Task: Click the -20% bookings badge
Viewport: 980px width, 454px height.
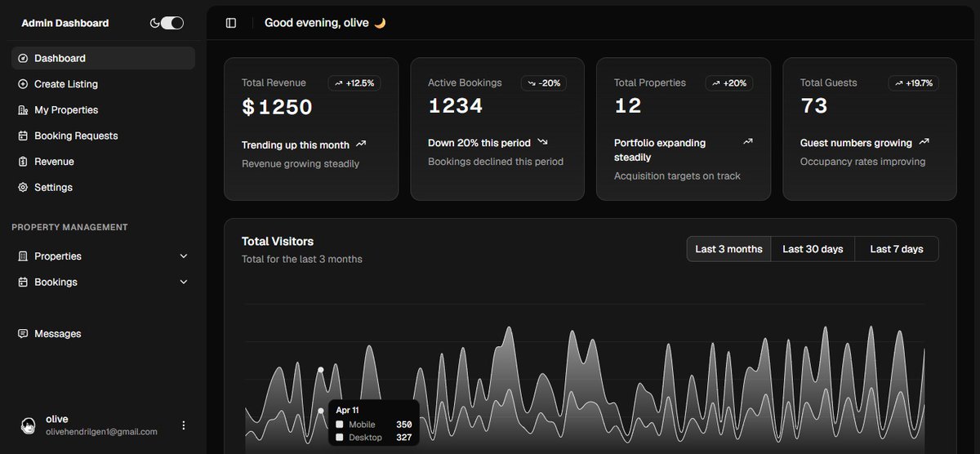Action: tap(544, 83)
